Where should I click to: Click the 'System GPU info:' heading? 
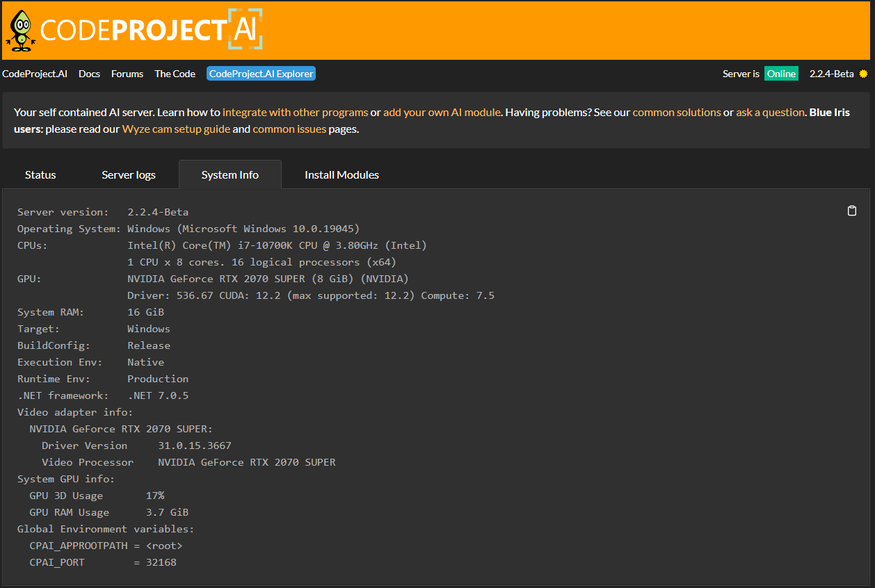[x=66, y=479]
